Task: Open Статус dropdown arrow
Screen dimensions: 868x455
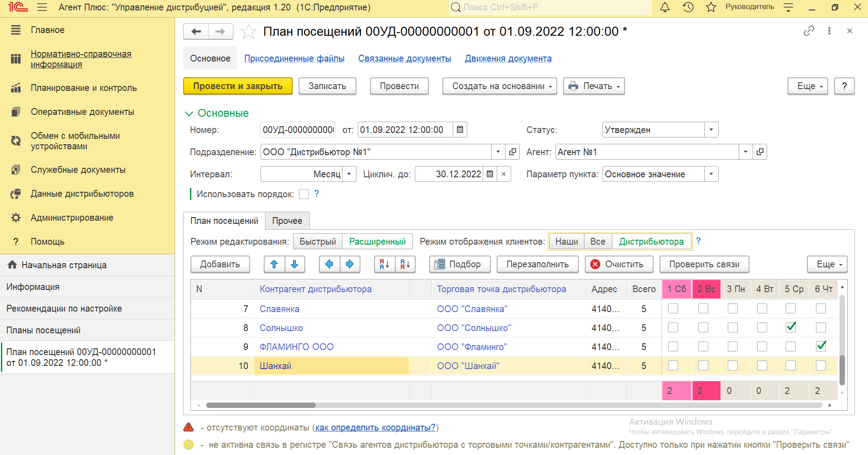Action: (711, 130)
